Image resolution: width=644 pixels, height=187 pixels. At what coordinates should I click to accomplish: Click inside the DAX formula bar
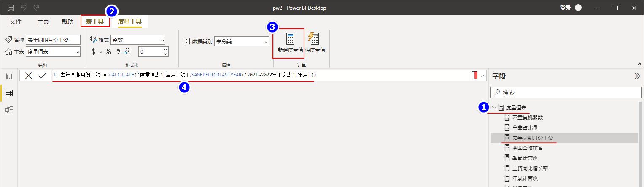pos(261,75)
